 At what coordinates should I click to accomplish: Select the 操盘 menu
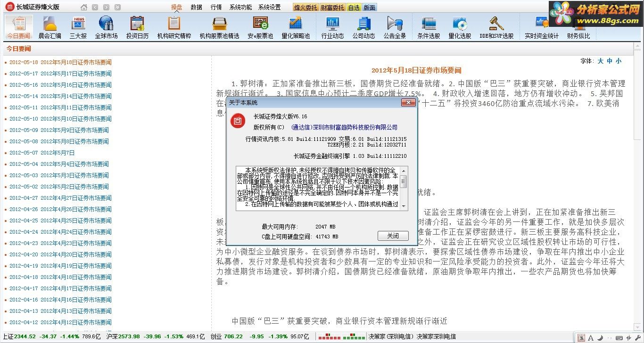[177, 7]
